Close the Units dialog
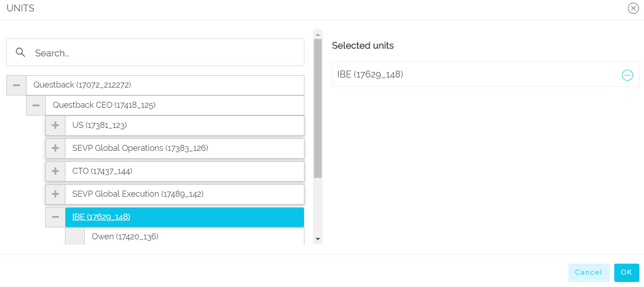Viewport: 644px width, 287px height. [633, 8]
